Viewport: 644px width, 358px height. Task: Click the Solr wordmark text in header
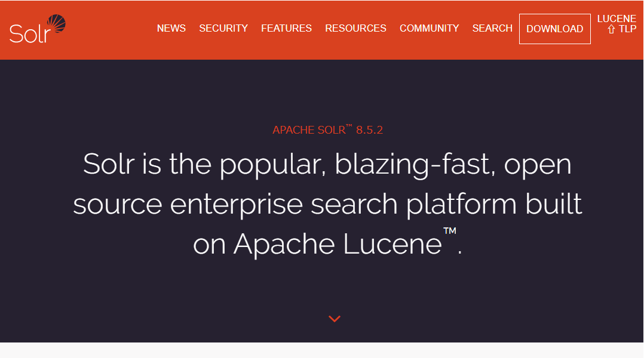pyautogui.click(x=30, y=33)
